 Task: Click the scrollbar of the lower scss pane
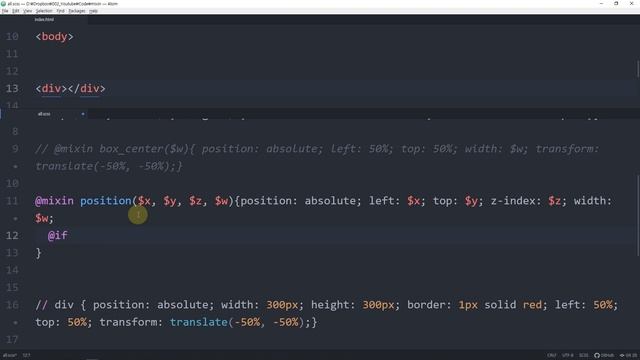coord(638,216)
